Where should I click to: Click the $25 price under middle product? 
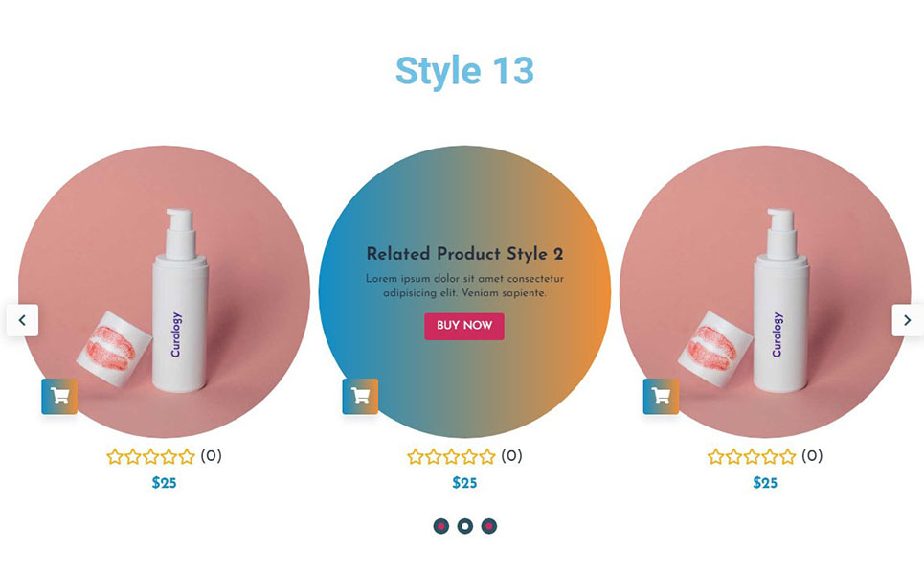464,482
